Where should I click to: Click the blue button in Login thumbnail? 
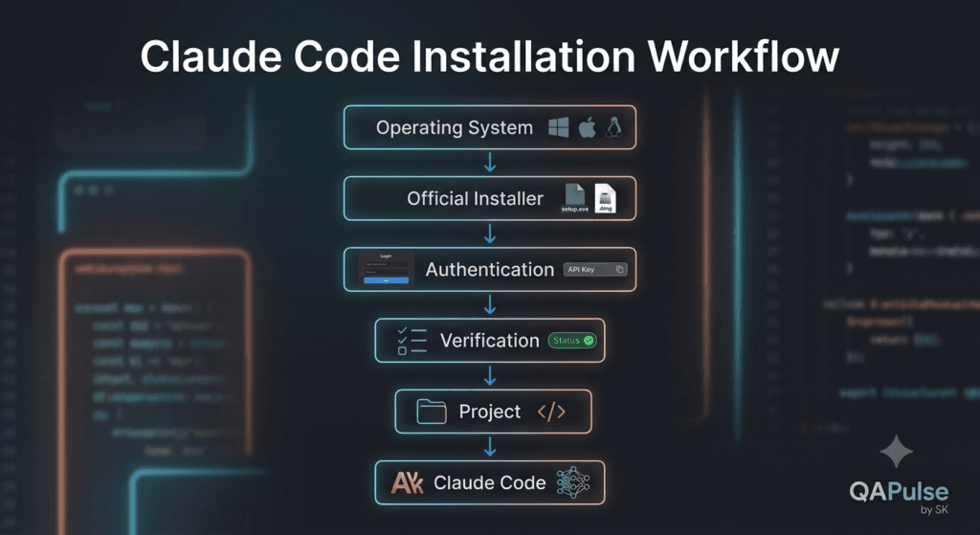point(387,280)
